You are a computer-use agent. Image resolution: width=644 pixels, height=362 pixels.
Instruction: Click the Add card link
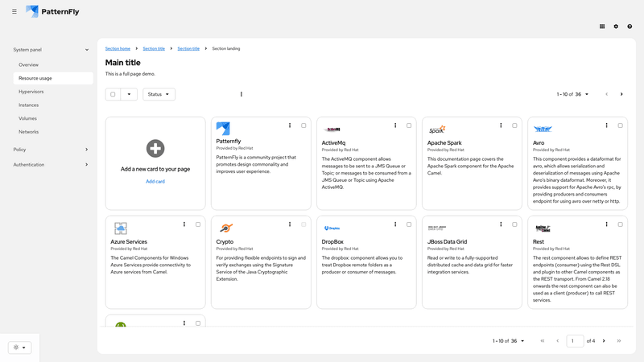coord(155,182)
